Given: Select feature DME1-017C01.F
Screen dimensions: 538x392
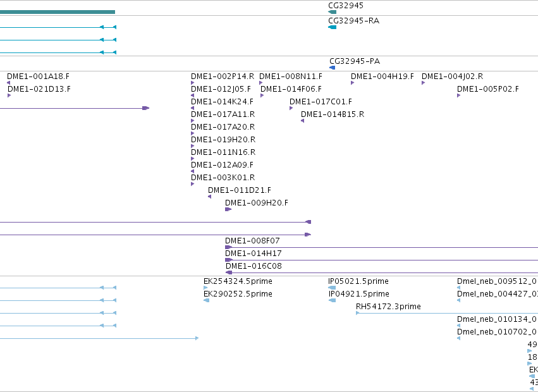Looking at the screenshot, I should pyautogui.click(x=321, y=102).
